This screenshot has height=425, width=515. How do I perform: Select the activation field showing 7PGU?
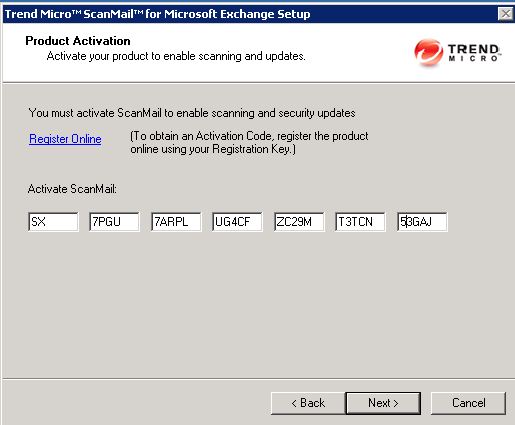click(x=114, y=222)
